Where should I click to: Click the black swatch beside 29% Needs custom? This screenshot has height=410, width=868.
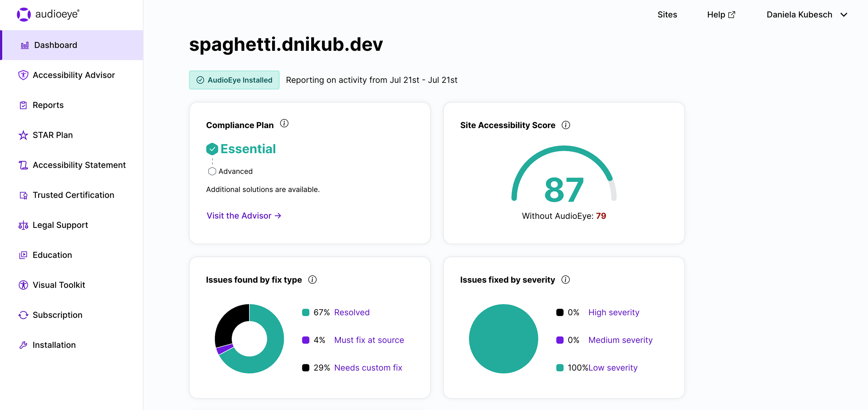[306, 368]
